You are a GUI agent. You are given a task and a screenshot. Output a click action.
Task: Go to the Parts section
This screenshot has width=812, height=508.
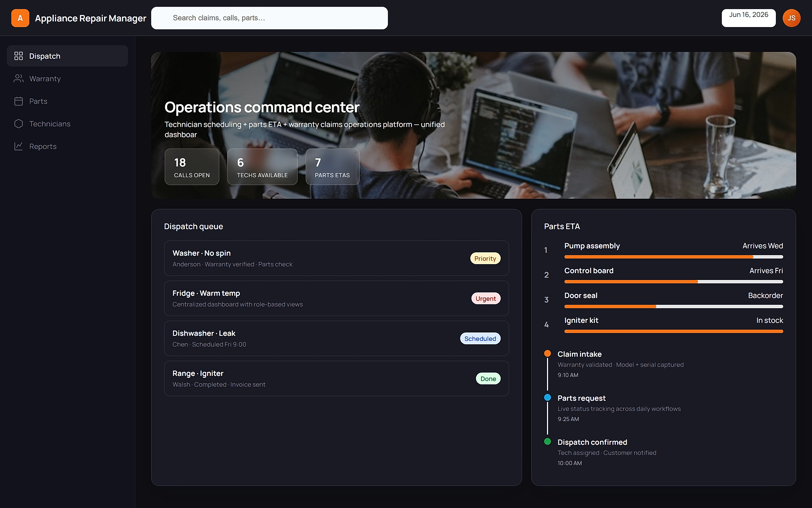[x=67, y=101]
